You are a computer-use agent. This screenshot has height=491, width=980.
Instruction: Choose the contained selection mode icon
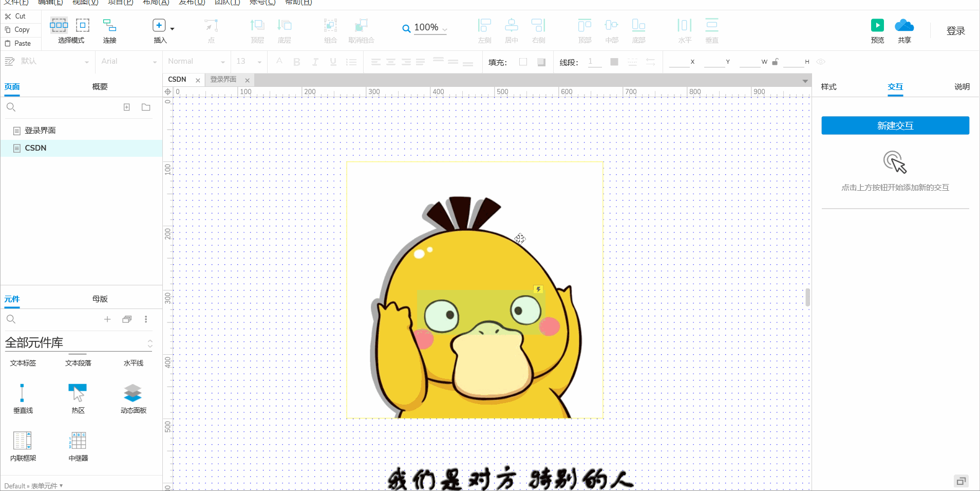83,25
